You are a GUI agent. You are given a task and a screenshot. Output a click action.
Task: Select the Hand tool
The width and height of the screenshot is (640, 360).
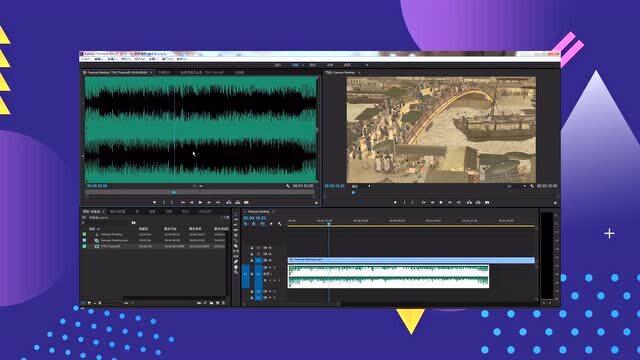coord(236,267)
